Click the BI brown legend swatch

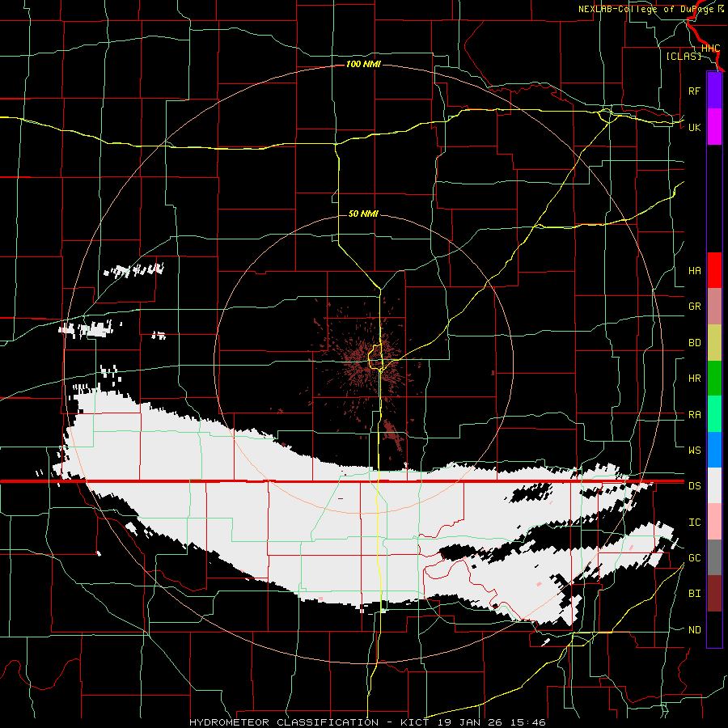(x=714, y=594)
